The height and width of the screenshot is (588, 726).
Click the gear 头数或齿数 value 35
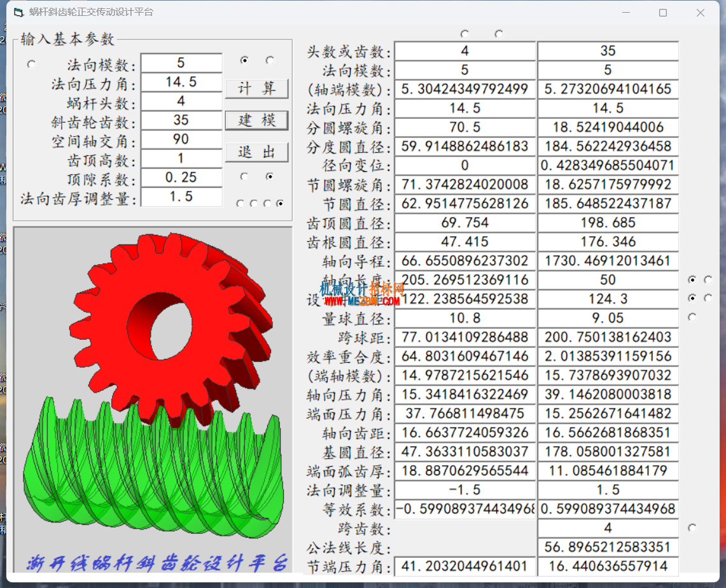(608, 51)
